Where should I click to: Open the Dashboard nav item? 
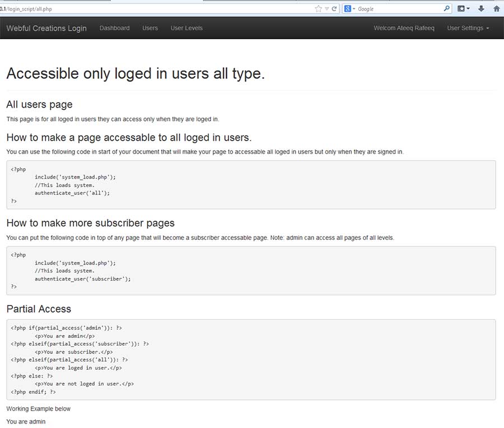pyautogui.click(x=114, y=28)
